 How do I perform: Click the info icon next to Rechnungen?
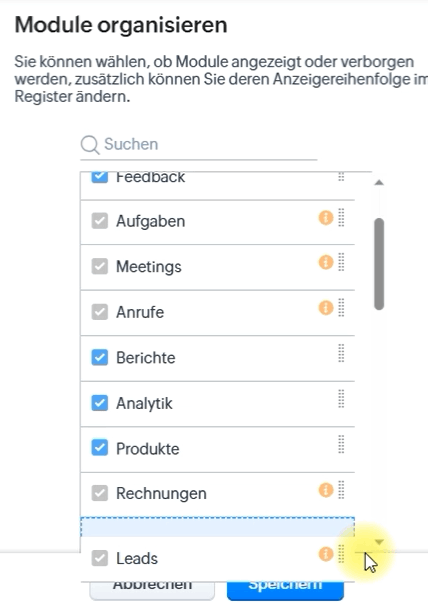(x=326, y=490)
